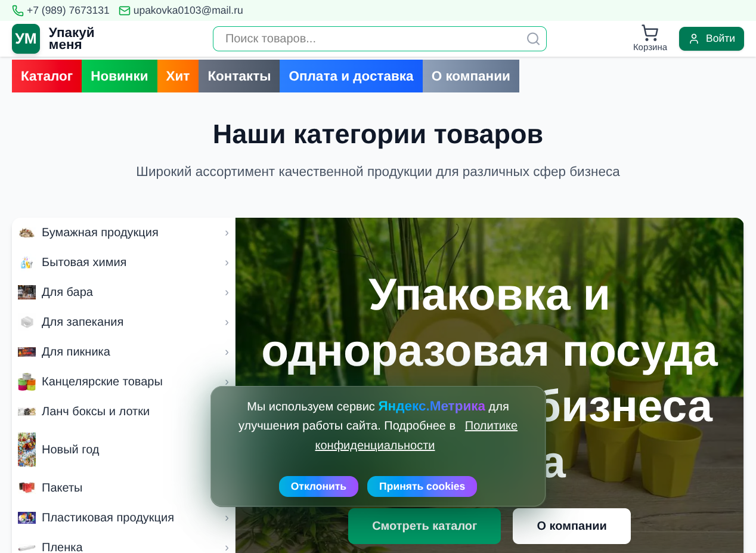Click Ланч боксы и лотки thumbnail

click(27, 412)
